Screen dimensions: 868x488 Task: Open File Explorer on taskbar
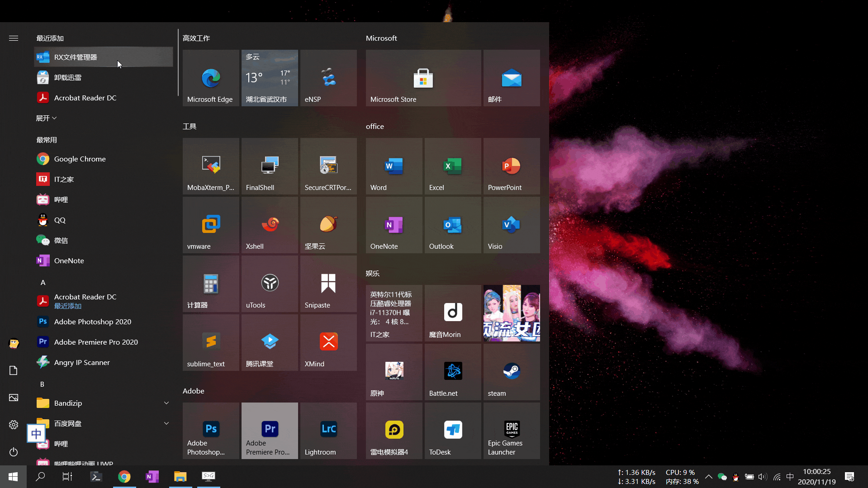[x=180, y=477]
